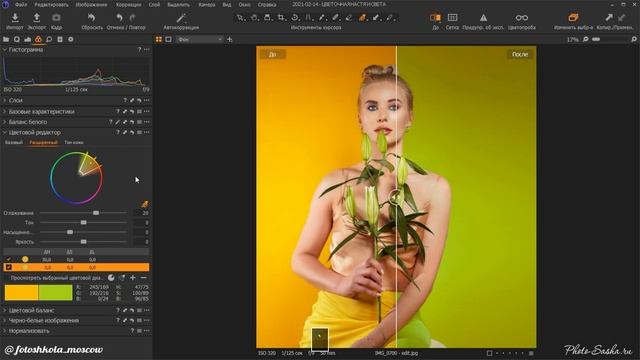The height and width of the screenshot is (360, 640).
Task: Click the Тон slider handle
Action: coord(84,222)
